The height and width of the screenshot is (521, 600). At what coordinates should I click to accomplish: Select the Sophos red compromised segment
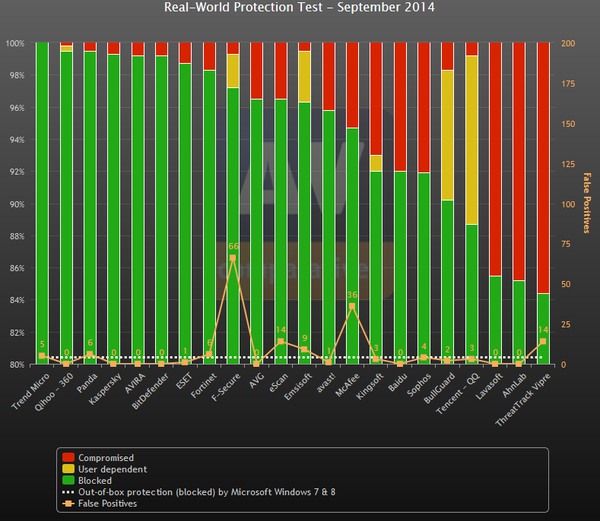click(424, 107)
